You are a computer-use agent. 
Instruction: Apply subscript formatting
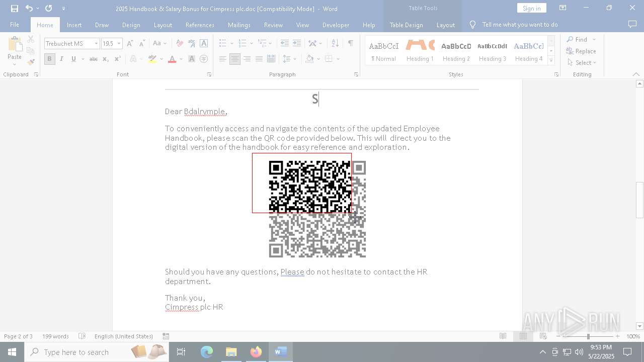105,59
